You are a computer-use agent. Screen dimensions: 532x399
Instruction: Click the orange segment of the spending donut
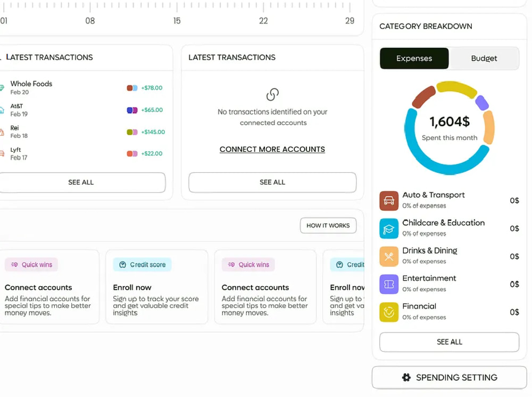click(x=488, y=128)
